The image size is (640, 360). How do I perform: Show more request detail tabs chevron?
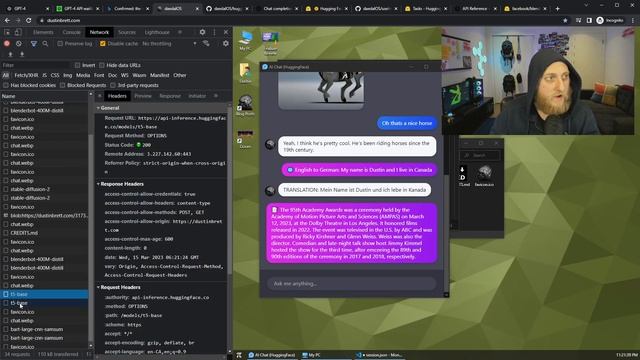point(216,96)
